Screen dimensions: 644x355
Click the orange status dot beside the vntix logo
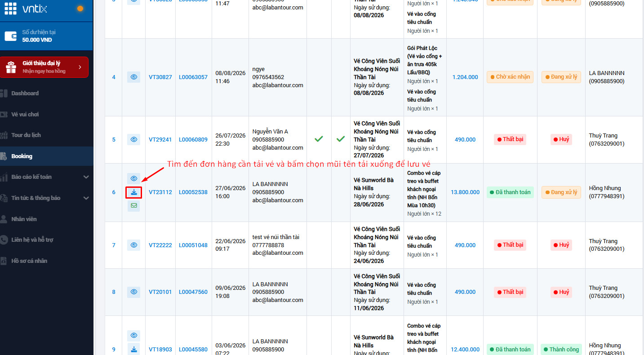[80, 9]
